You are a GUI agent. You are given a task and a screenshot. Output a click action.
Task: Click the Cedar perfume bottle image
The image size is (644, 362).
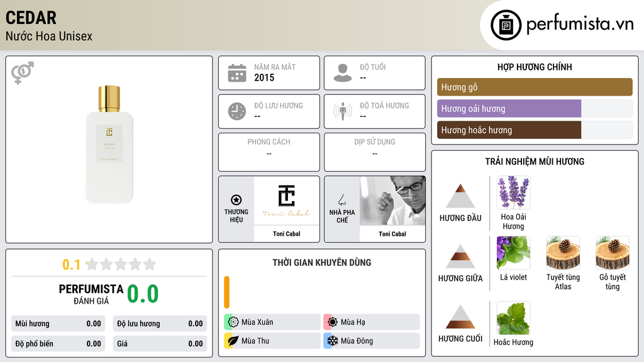pyautogui.click(x=109, y=145)
